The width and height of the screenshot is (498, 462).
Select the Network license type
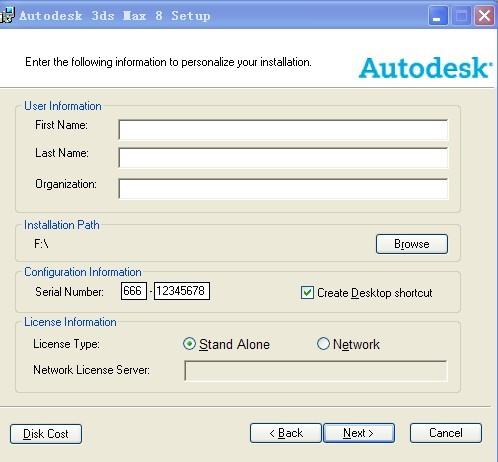pos(323,344)
